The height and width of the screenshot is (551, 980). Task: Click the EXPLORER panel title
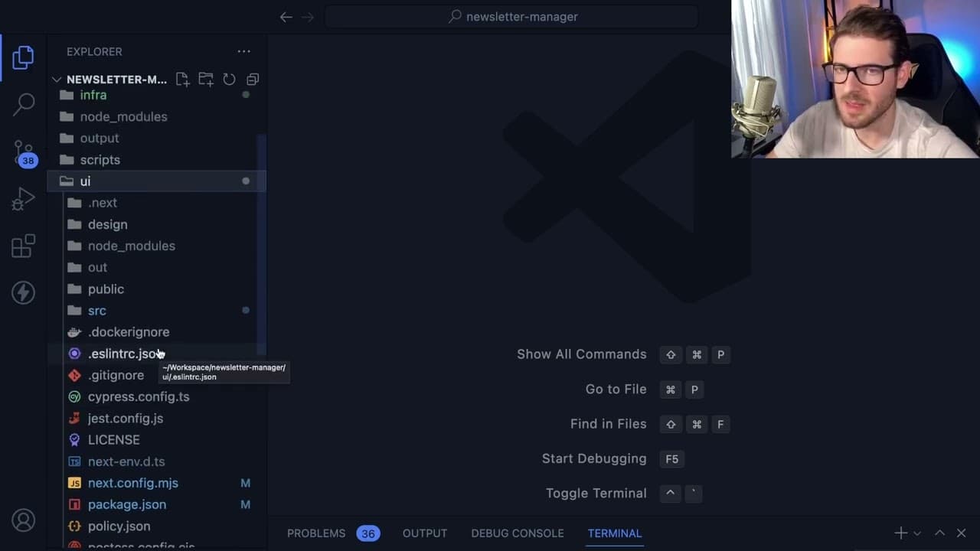(94, 51)
